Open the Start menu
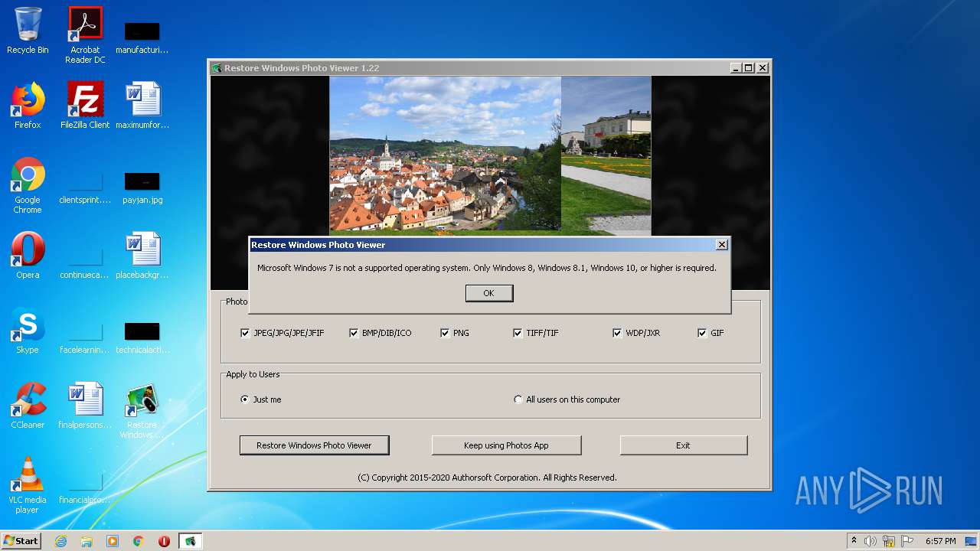Image resolution: width=980 pixels, height=551 pixels. [x=21, y=540]
